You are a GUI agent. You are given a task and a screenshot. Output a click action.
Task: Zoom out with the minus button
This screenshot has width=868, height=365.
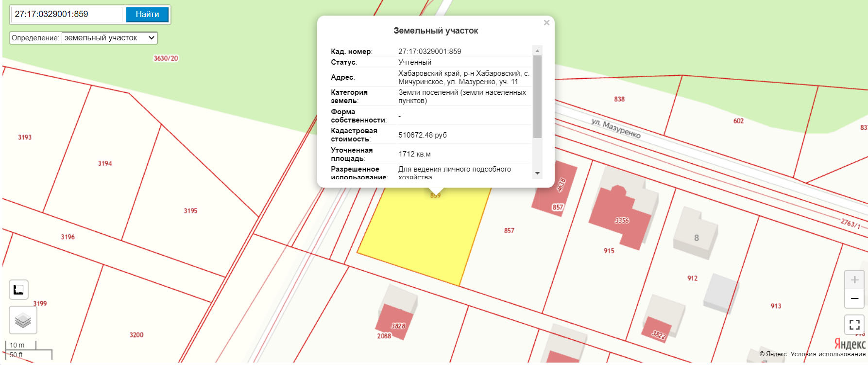coord(854,298)
